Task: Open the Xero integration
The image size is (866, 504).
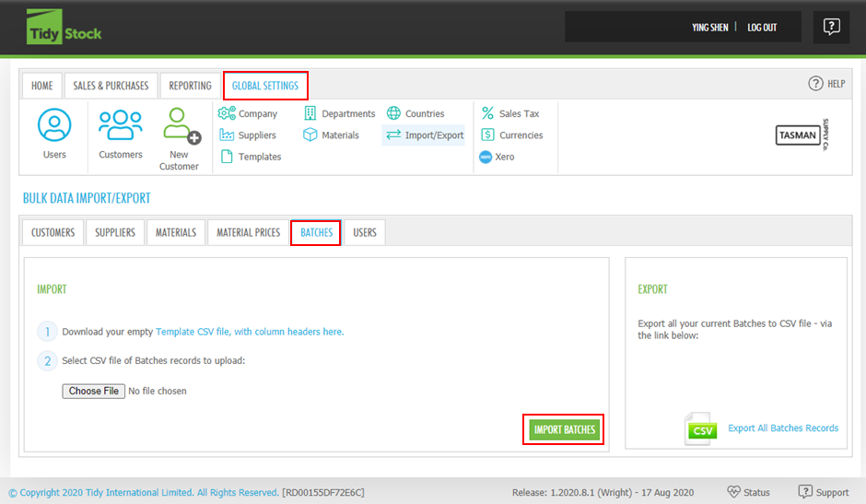Action: 497,157
